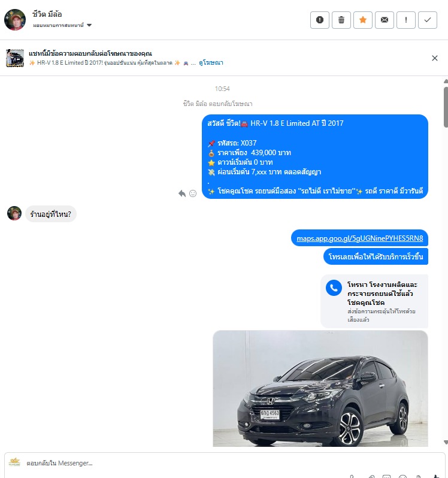Screen dimensions: 448x478
Task: Click the blue phone call icon
Action: (x=334, y=288)
